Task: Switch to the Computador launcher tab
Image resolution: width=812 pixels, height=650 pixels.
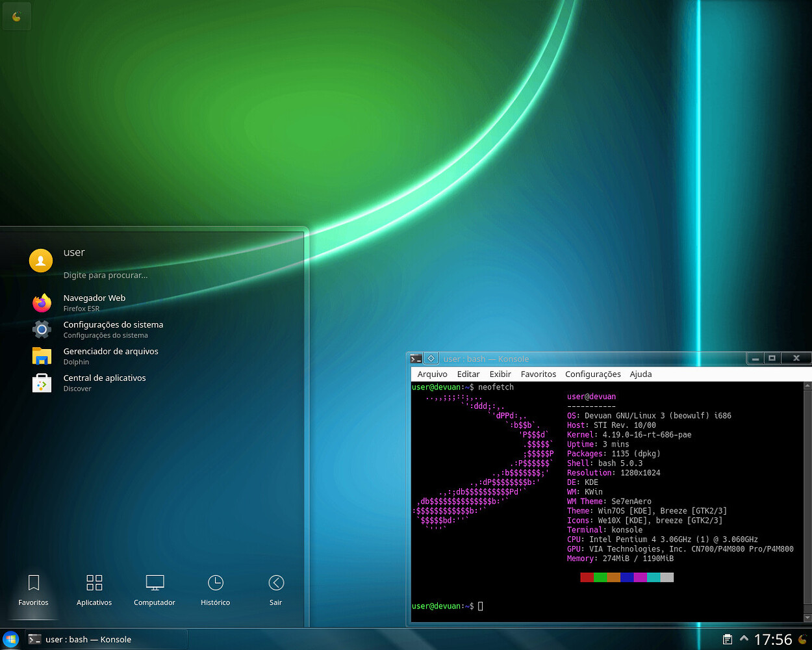Action: [x=155, y=590]
